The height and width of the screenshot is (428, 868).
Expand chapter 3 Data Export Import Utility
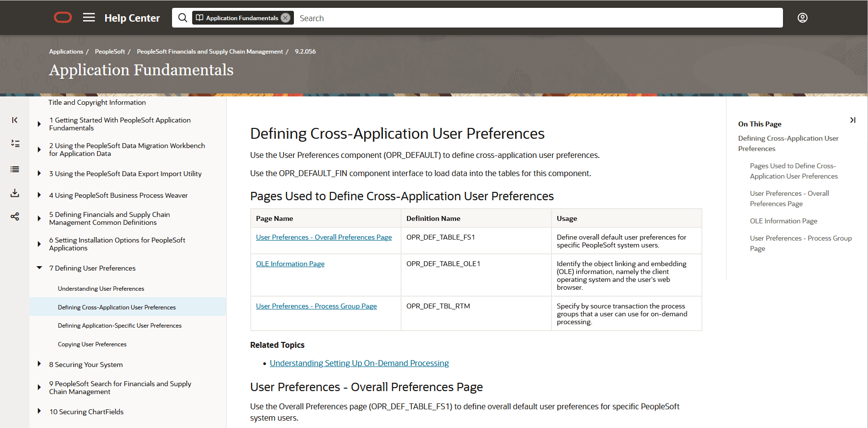39,173
